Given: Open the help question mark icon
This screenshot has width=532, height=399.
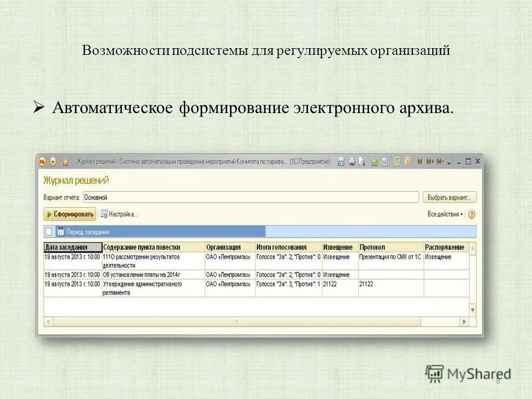Looking at the screenshot, I should tap(470, 214).
